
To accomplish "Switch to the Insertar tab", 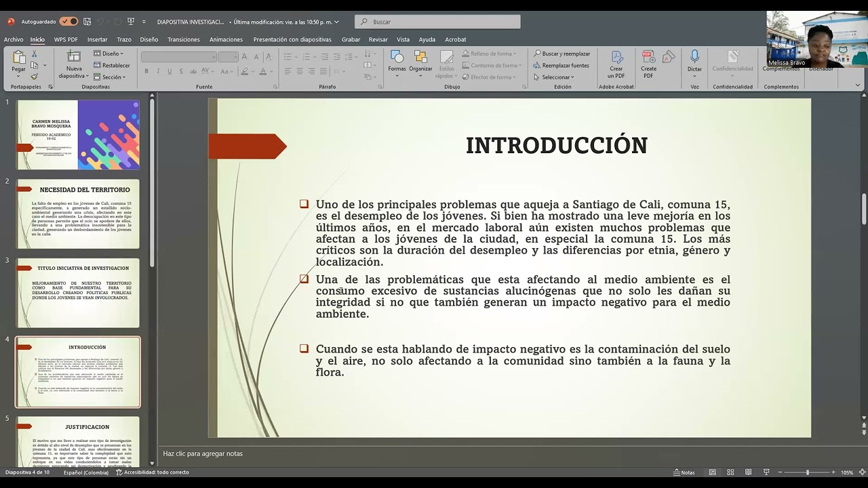I will tap(97, 39).
